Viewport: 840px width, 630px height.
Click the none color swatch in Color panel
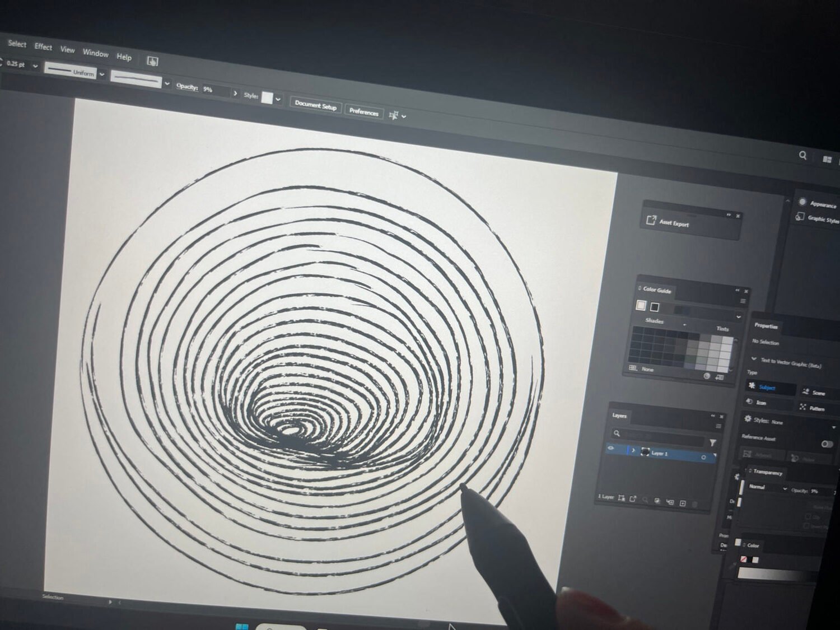744,559
